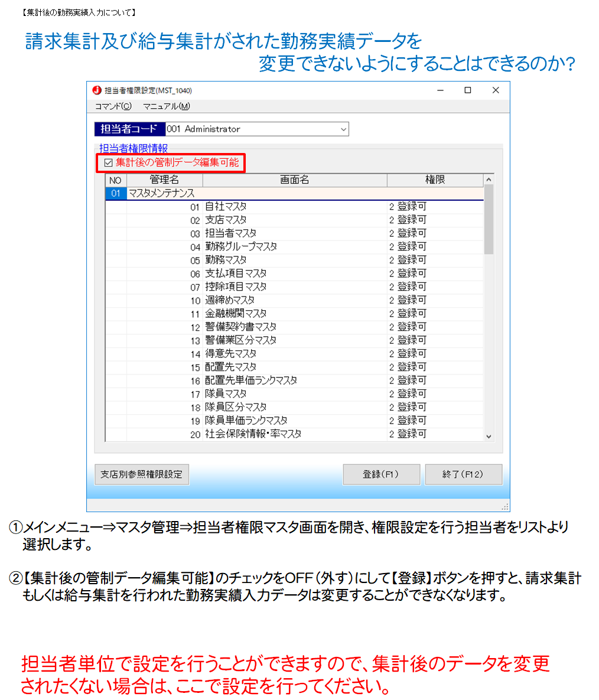Uncheck 集計後の管制データ編集可能 checkbox
Screen dimensions: 599x700
point(108,163)
